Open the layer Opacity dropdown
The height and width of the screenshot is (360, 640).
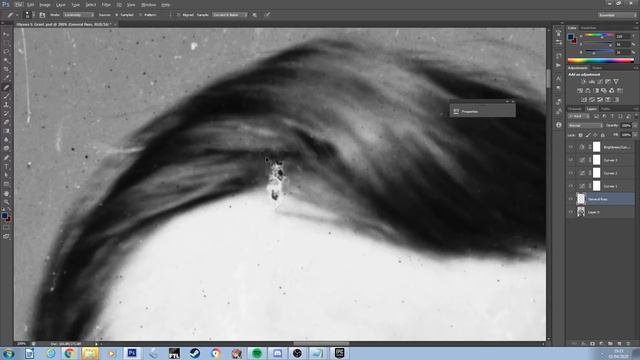tap(636, 125)
